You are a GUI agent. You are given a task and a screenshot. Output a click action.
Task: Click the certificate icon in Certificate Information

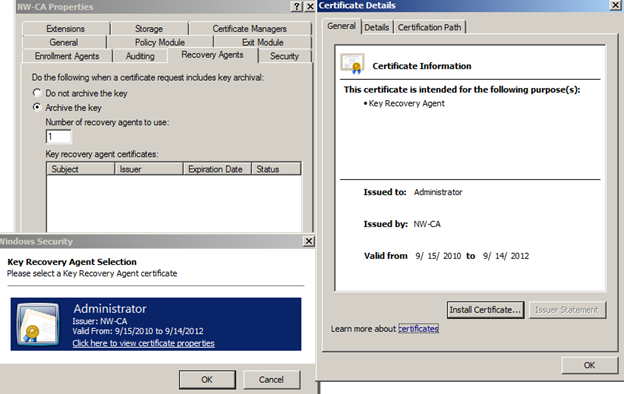click(353, 64)
